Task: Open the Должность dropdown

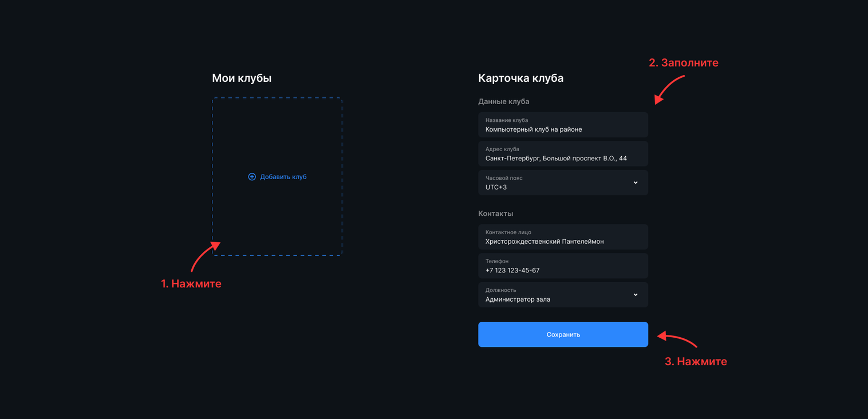Action: (563, 295)
